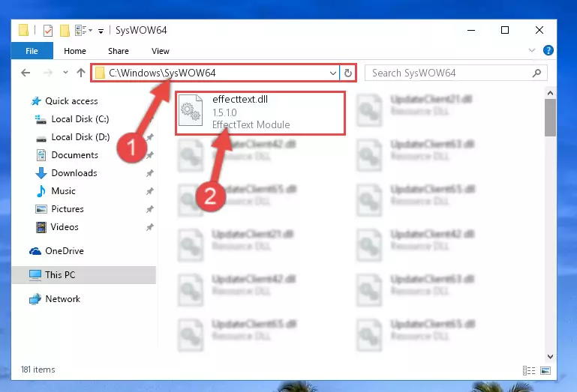Close the SysWOW64 window

pos(539,30)
